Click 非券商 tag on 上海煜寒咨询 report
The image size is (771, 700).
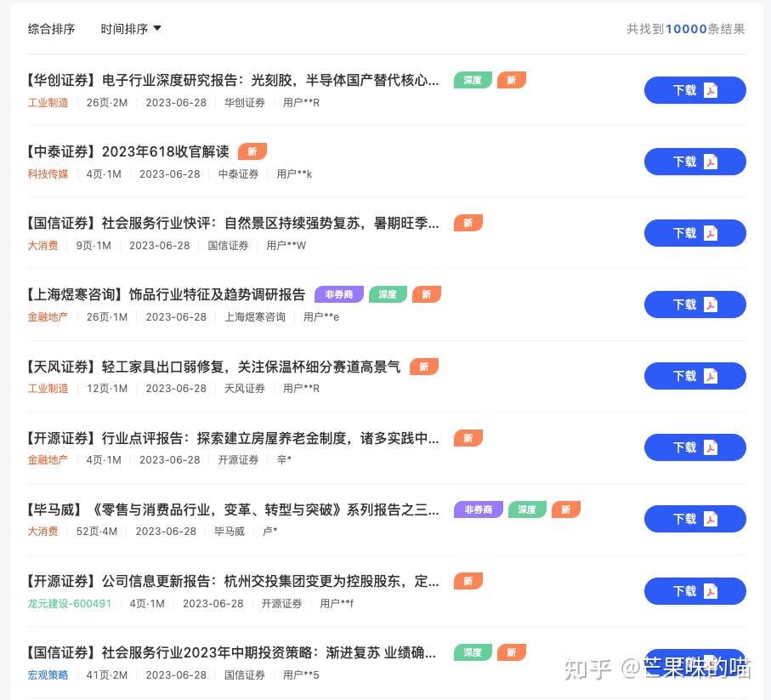[339, 294]
